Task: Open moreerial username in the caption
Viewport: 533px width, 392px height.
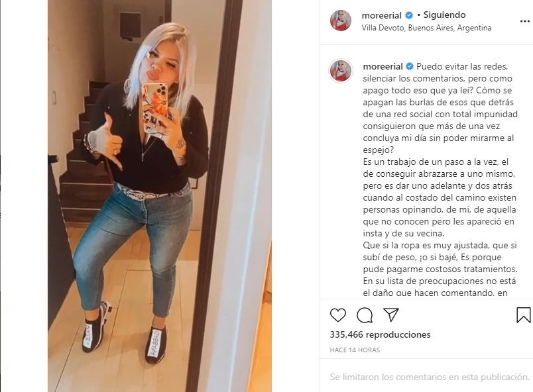Action: click(x=383, y=66)
